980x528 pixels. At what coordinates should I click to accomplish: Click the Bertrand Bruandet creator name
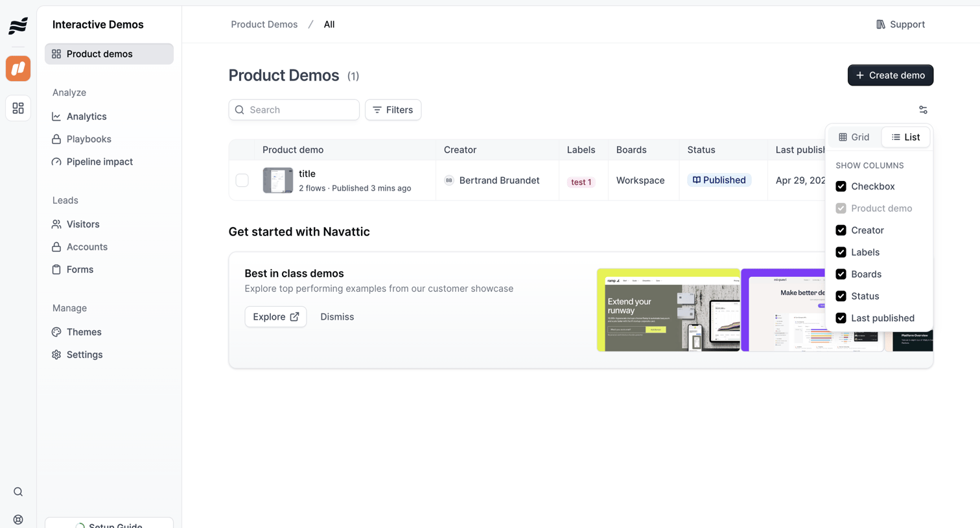click(499, 180)
